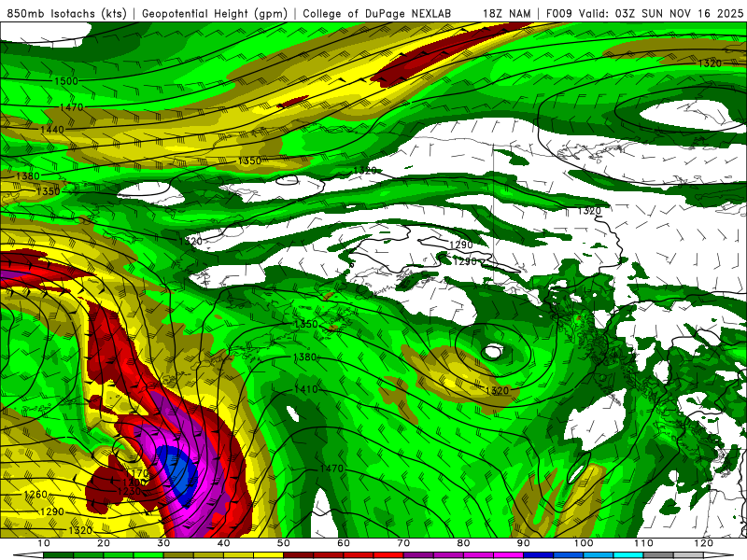Click the 120 knot value on the color scale
Viewport: 747px width, 560px height.
point(703,543)
